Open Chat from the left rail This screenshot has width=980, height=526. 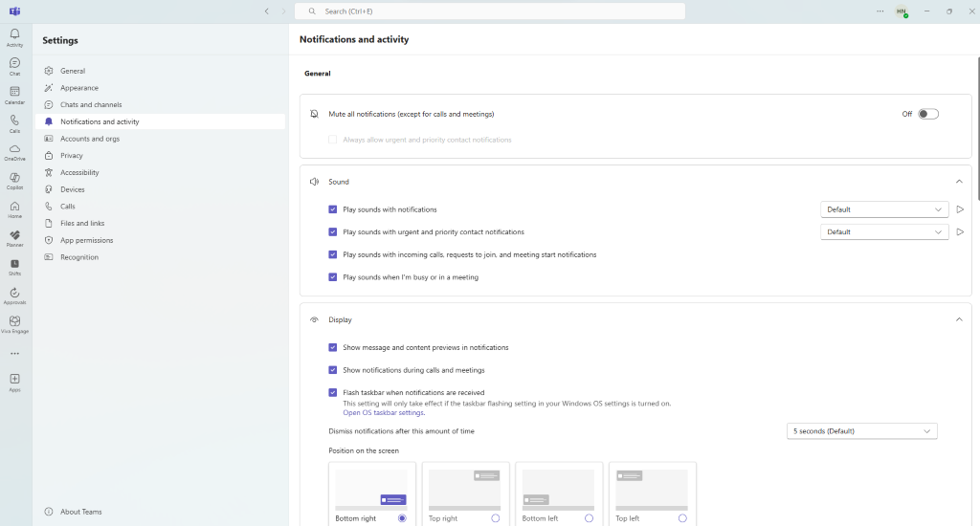[x=14, y=66]
